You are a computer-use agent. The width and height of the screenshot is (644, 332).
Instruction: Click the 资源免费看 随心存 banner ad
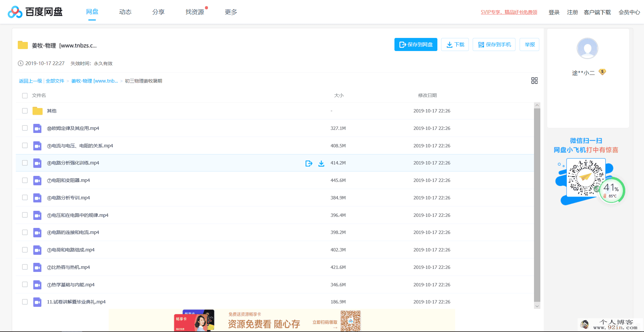282,321
